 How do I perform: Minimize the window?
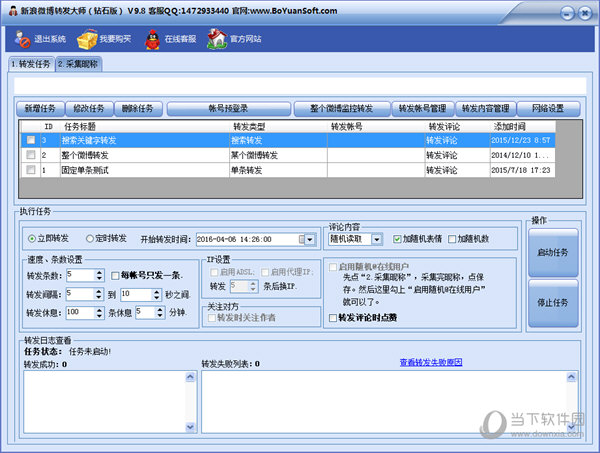(567, 14)
